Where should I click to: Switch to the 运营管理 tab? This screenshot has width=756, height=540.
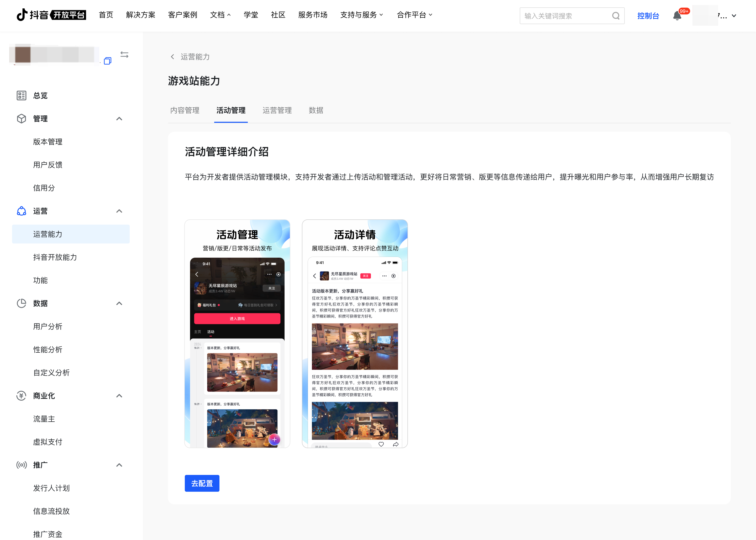(x=277, y=110)
